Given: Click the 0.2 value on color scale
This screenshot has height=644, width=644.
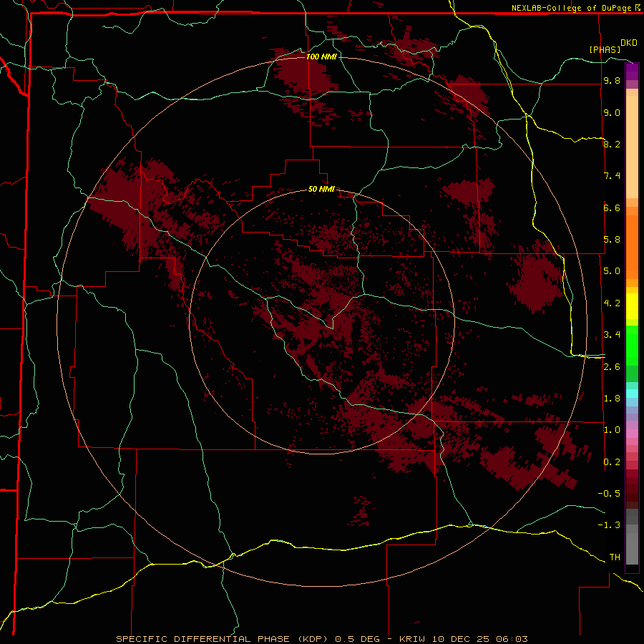Looking at the screenshot, I should point(612,462).
